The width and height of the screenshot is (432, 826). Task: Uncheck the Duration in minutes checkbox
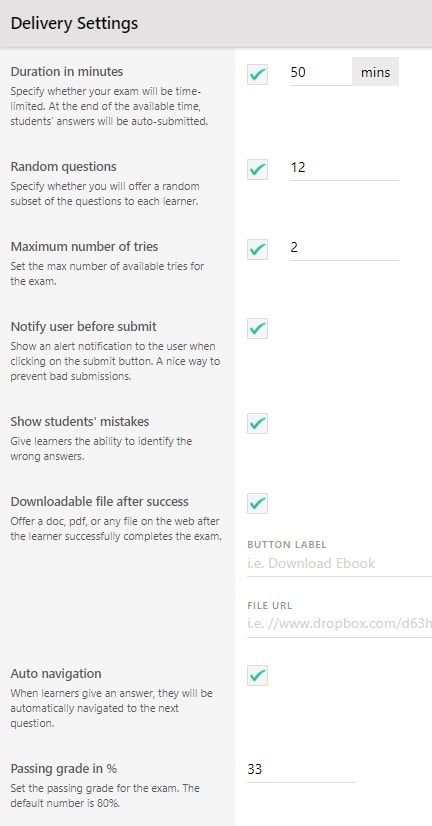point(257,74)
